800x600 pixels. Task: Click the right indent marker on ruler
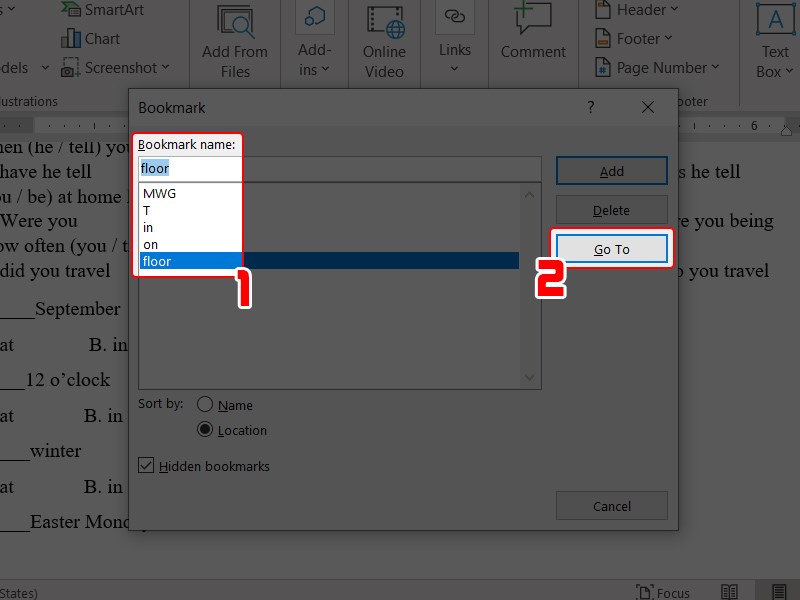786,131
